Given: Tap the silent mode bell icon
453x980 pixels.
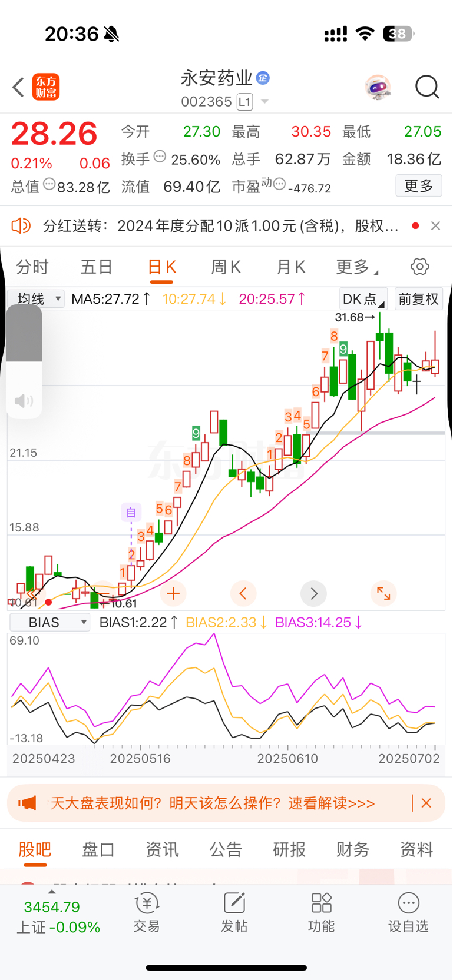Looking at the screenshot, I should click(111, 34).
